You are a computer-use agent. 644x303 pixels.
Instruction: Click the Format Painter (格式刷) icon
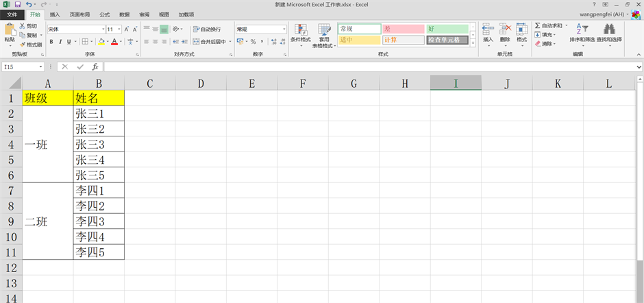(x=23, y=45)
